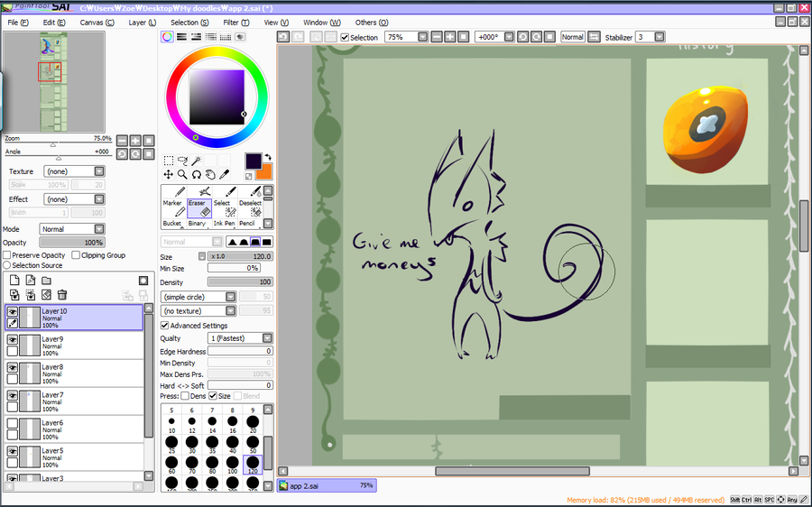Select the magic wand tool
Viewport: 812px width, 507px height.
[x=197, y=161]
